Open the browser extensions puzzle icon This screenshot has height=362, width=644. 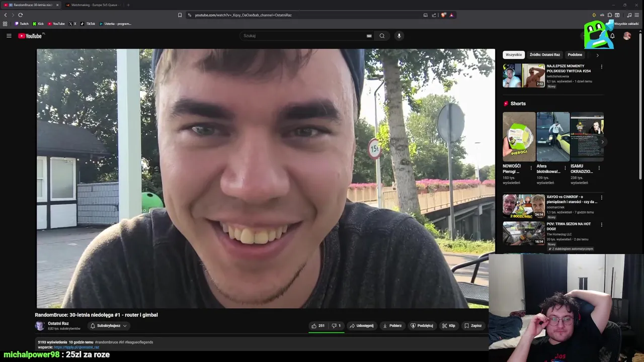point(610,15)
